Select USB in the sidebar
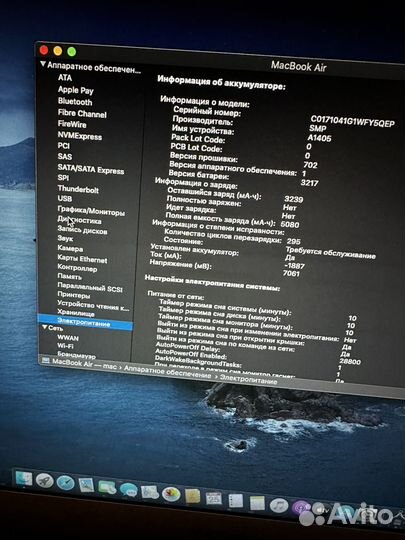The image size is (405, 540). click(x=65, y=199)
